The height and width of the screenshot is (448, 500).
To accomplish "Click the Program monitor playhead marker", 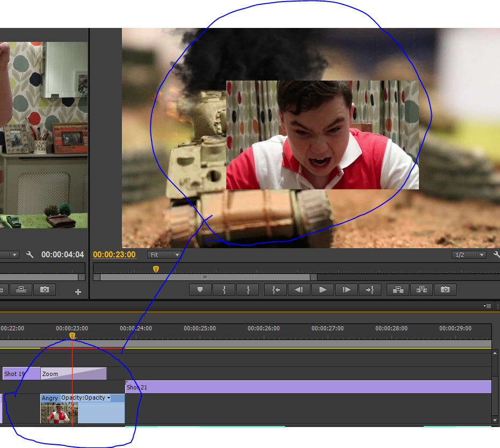I will [x=156, y=269].
